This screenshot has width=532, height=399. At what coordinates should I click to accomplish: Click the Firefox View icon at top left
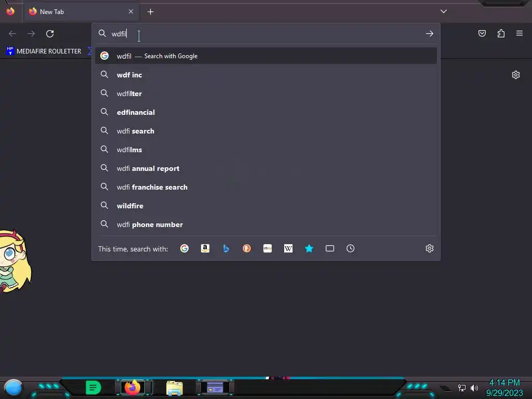click(10, 11)
